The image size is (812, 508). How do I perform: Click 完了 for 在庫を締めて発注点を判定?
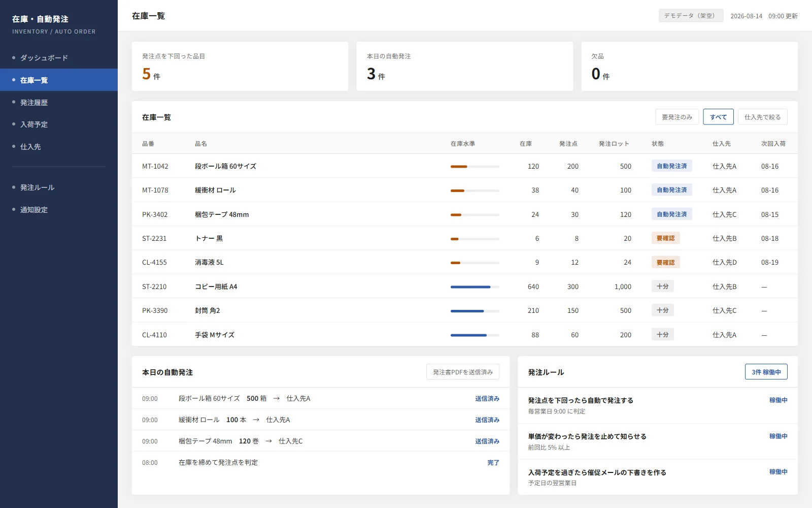tap(493, 463)
